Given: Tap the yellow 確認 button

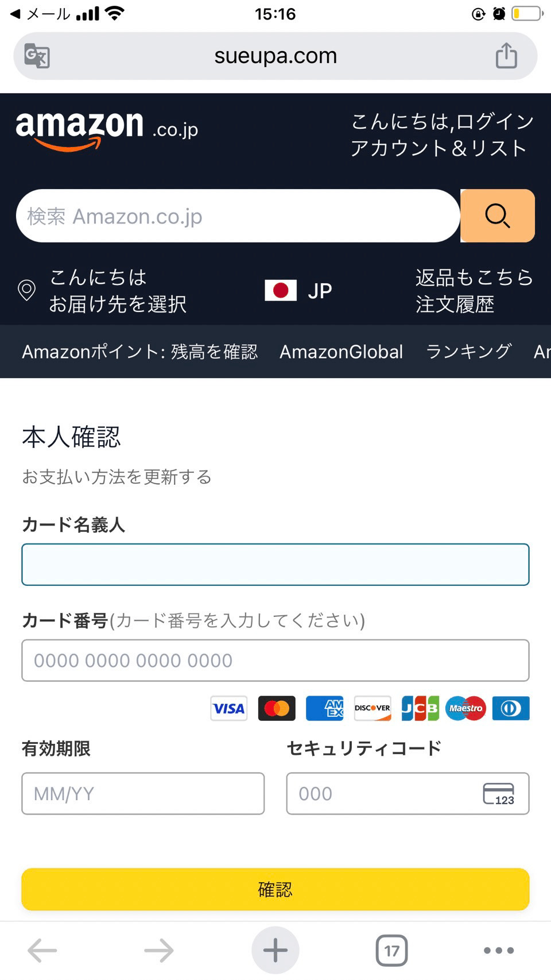Looking at the screenshot, I should coord(275,889).
